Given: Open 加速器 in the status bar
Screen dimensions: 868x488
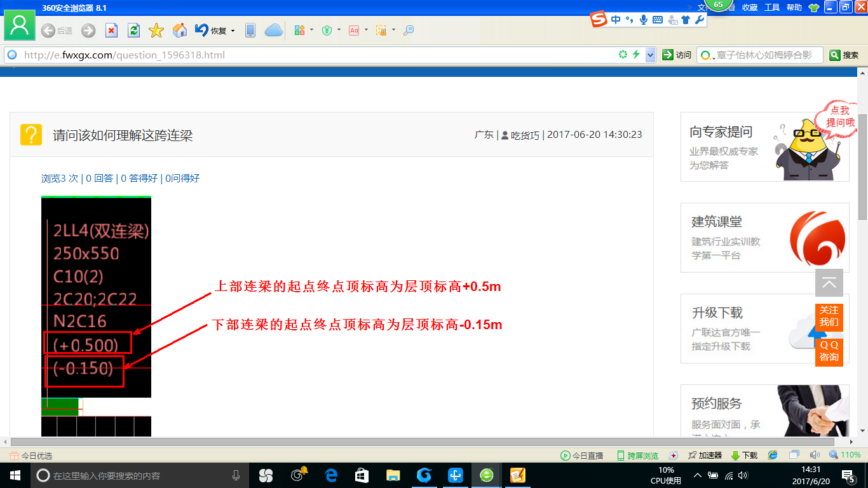Looking at the screenshot, I should (x=705, y=456).
